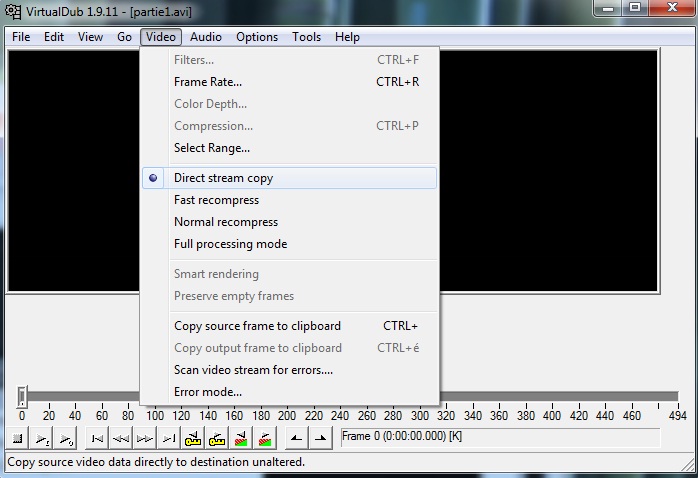Jump to the end of the video
The height and width of the screenshot is (478, 698).
(169, 438)
